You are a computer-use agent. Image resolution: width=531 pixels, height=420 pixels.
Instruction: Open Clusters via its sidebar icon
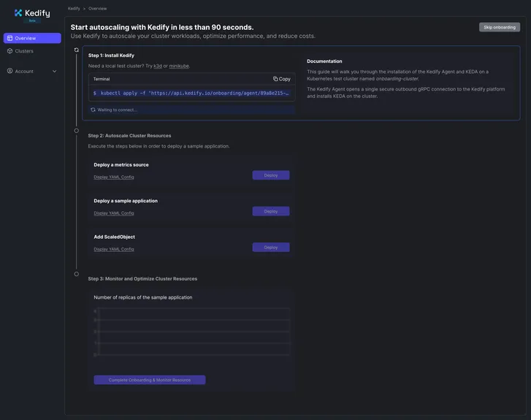coord(10,51)
